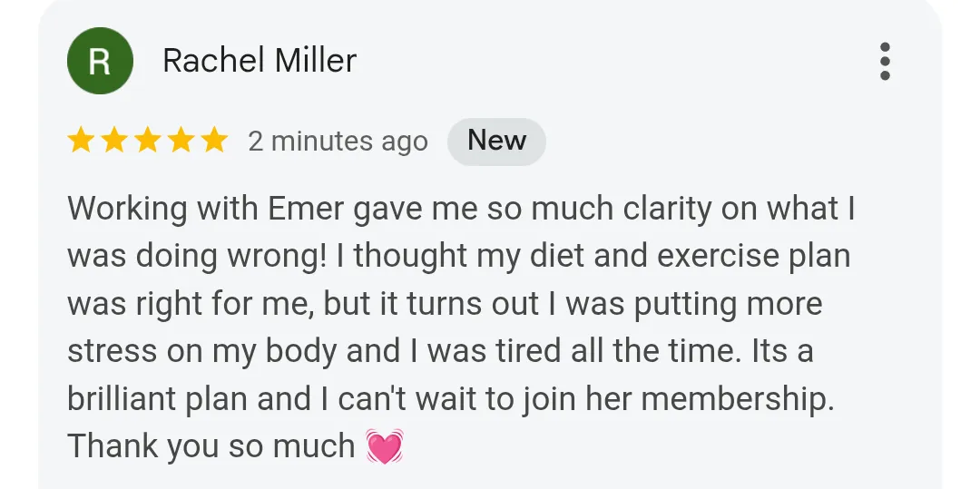Open the three-dot more options menu
The width and height of the screenshot is (980, 489).
[x=885, y=62]
